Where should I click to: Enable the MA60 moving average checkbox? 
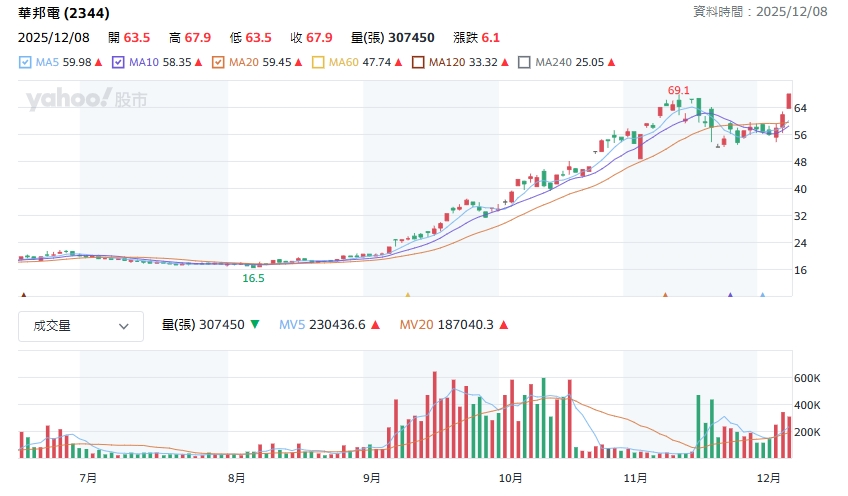click(319, 62)
